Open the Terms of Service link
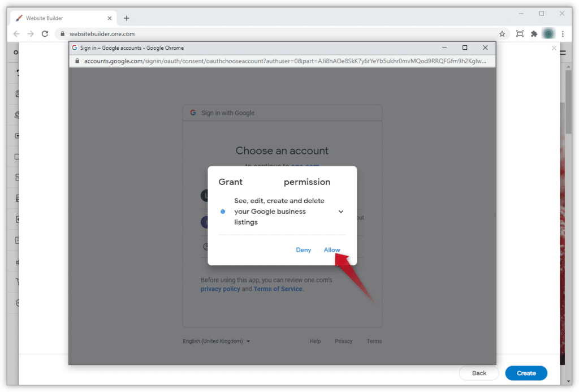 coord(278,289)
